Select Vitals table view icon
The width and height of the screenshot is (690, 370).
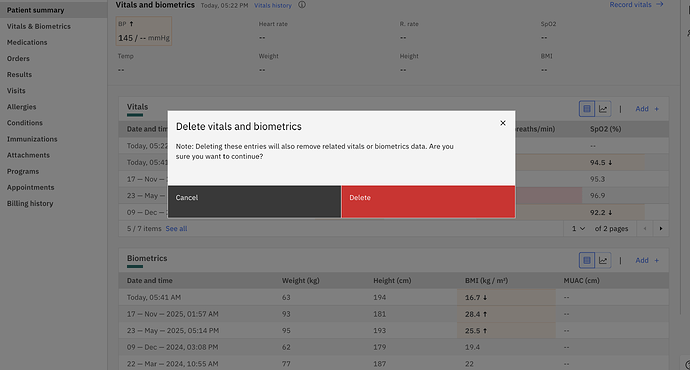pyautogui.click(x=587, y=109)
